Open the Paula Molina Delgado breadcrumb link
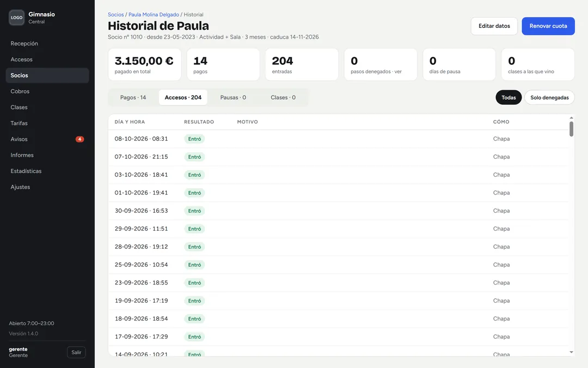Image resolution: width=588 pixels, height=368 pixels. click(x=154, y=15)
